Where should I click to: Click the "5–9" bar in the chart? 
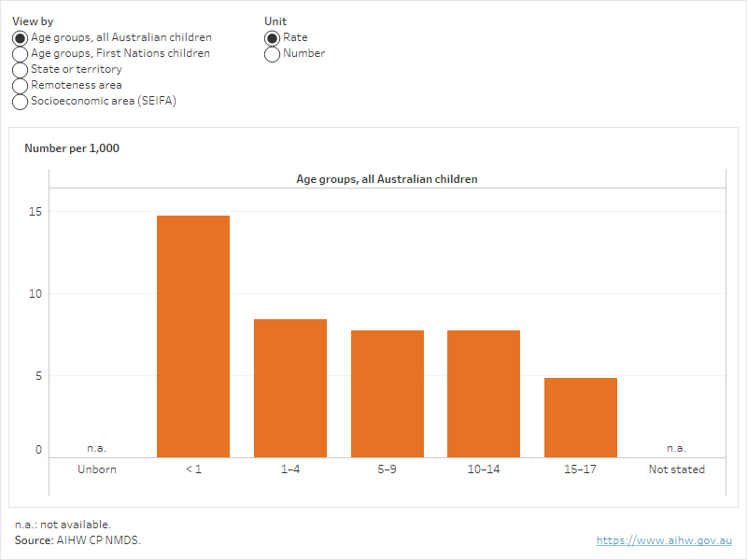[387, 390]
